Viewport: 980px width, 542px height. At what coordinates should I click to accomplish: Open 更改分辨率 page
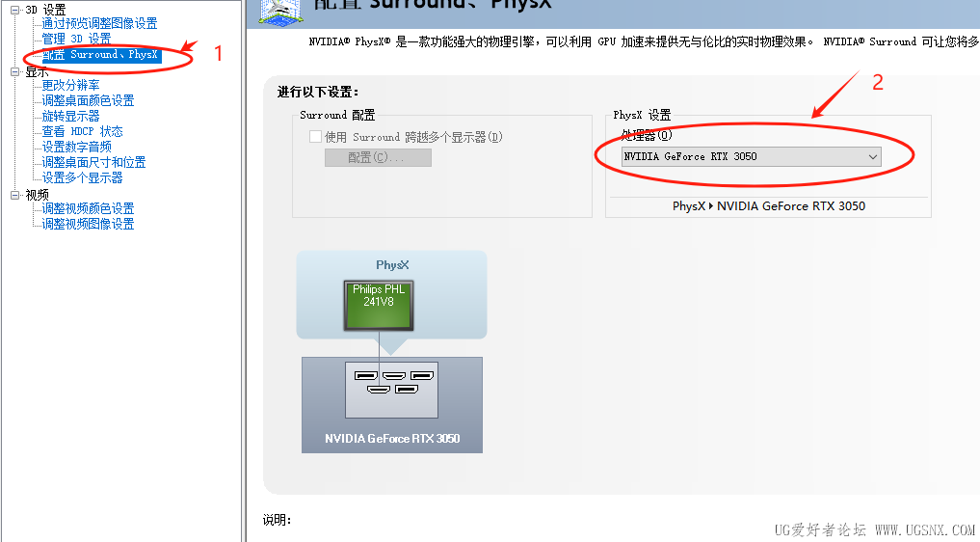point(70,85)
